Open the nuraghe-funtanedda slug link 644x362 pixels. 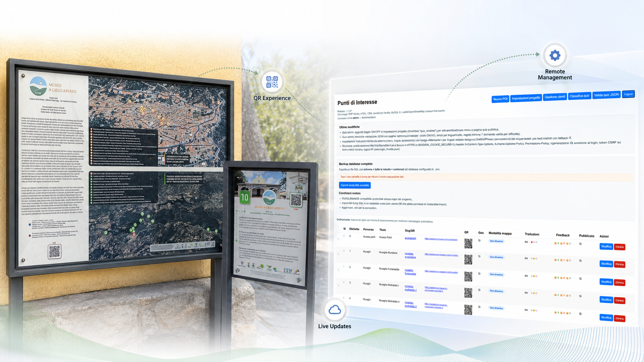[x=410, y=272]
